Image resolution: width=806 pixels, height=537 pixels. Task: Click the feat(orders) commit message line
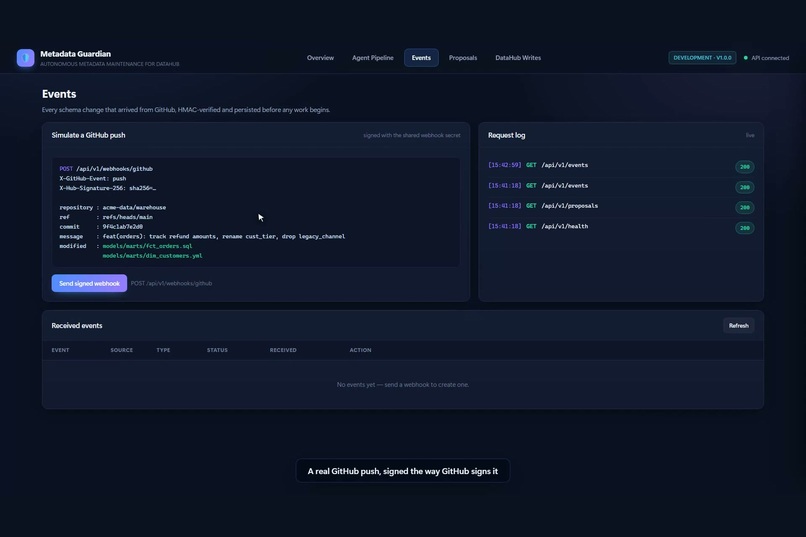point(202,236)
